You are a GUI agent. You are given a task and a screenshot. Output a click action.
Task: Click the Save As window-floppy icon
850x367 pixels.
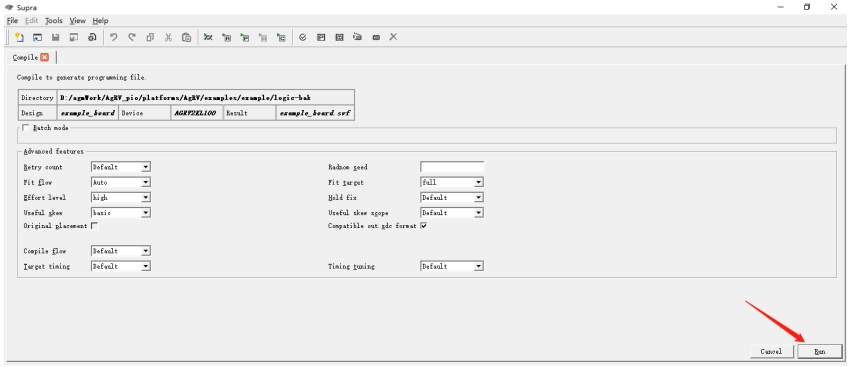(74, 37)
